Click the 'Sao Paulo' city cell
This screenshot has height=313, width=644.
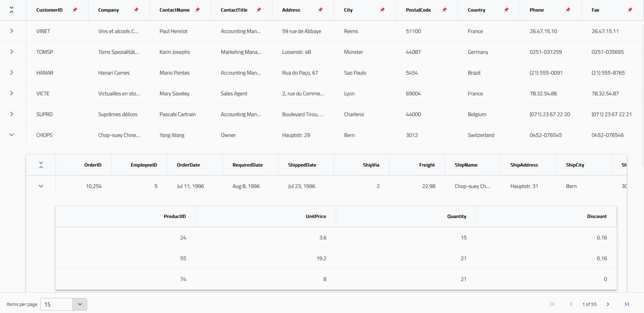tap(365, 73)
